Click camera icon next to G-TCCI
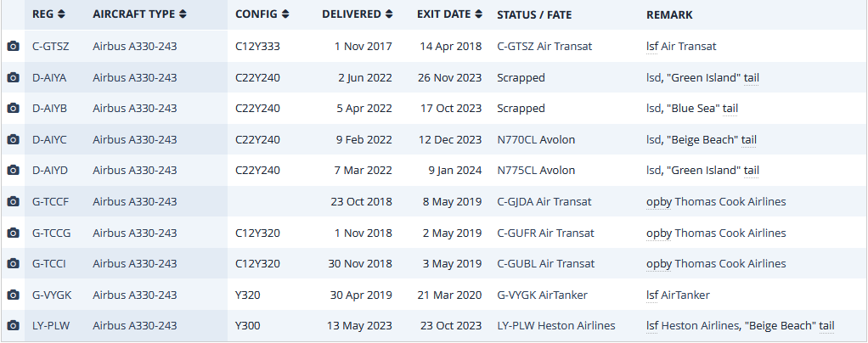 point(13,264)
